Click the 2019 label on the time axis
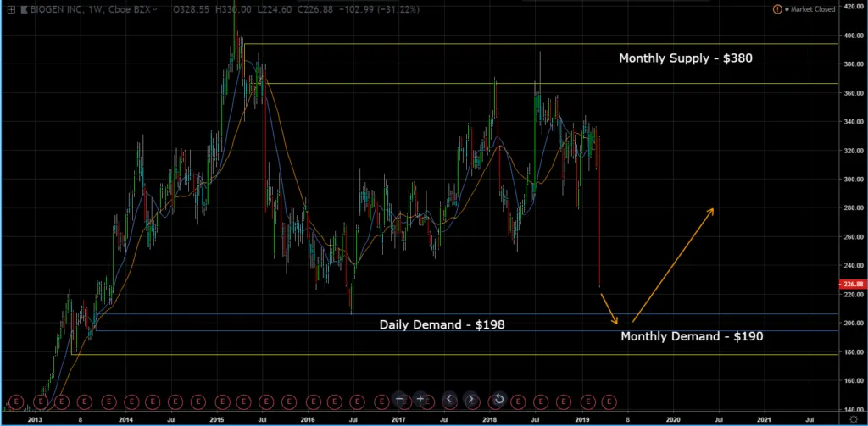The width and height of the screenshot is (868, 426). coord(581,418)
